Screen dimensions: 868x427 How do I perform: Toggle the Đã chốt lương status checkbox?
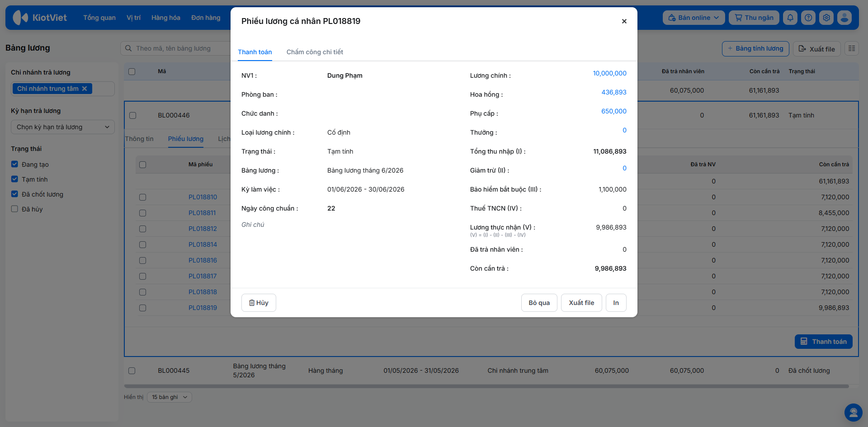[14, 194]
